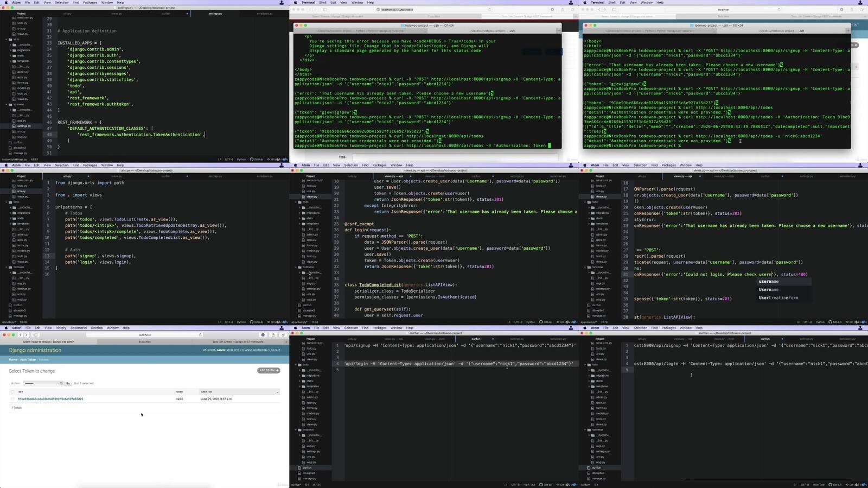868x488 pixels.
Task: Open the Action dropdown in Django admin
Action: click(43, 383)
